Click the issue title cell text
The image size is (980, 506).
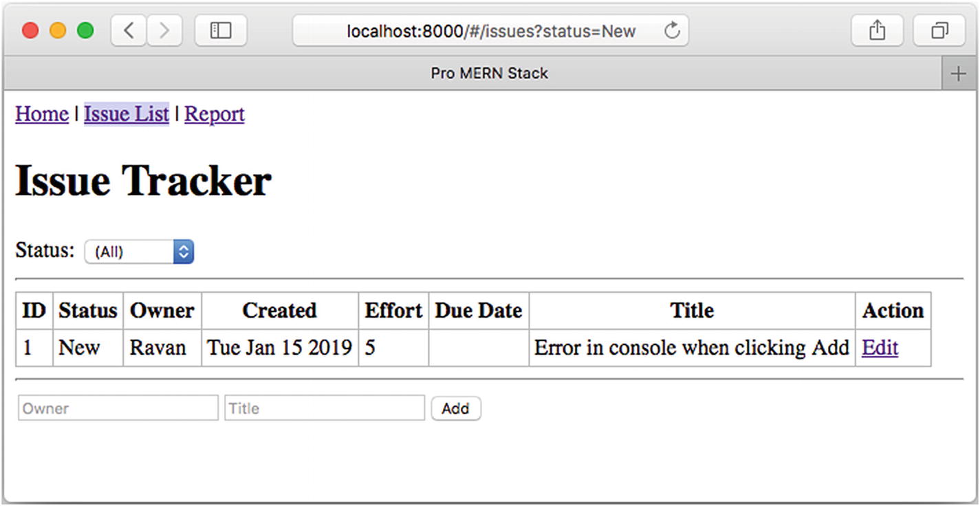point(691,348)
